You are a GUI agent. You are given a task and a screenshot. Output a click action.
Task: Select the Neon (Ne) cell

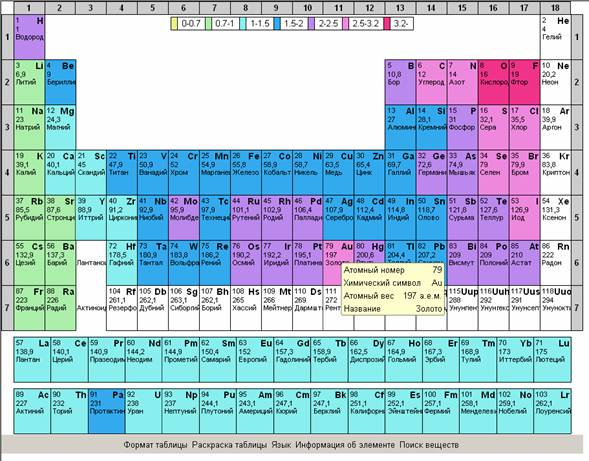coord(556,82)
